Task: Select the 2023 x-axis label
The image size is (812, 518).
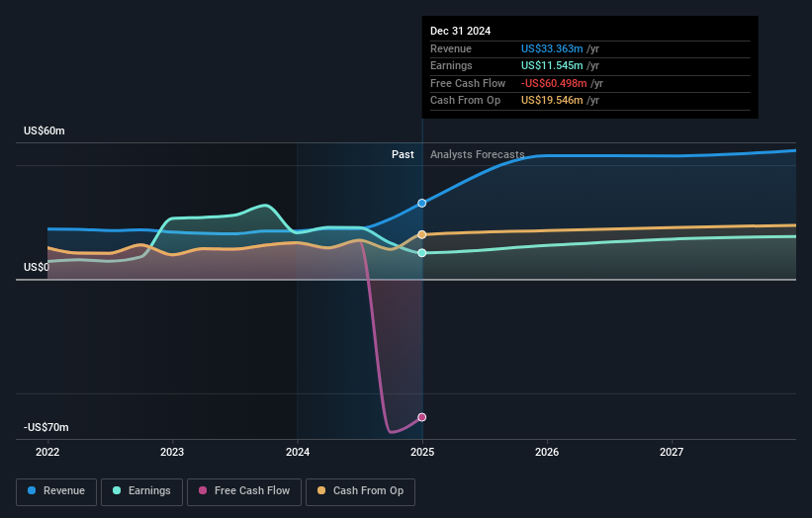Action: coord(172,452)
